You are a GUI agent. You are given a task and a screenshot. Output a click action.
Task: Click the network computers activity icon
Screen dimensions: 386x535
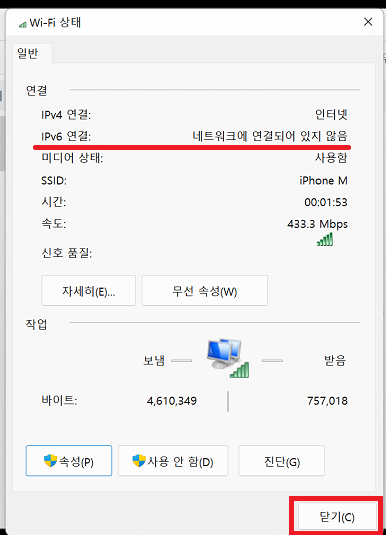[228, 358]
